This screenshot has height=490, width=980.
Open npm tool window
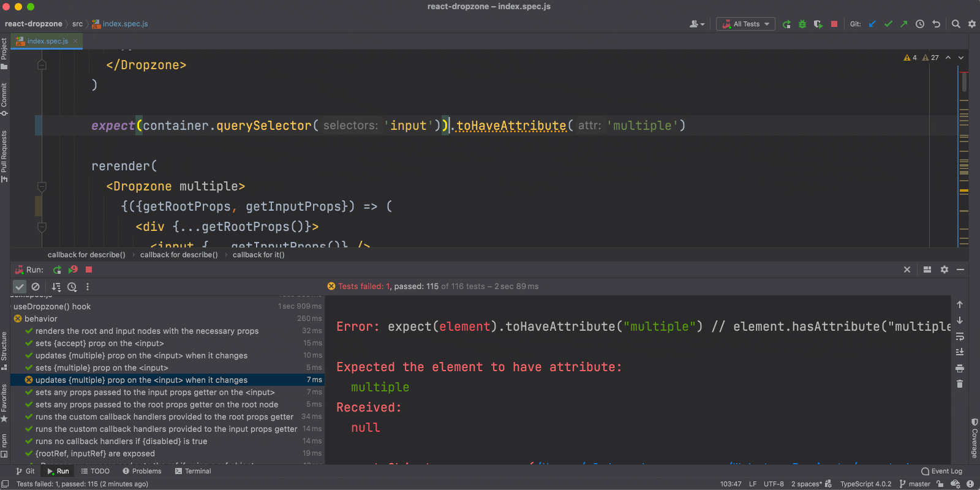point(4,445)
